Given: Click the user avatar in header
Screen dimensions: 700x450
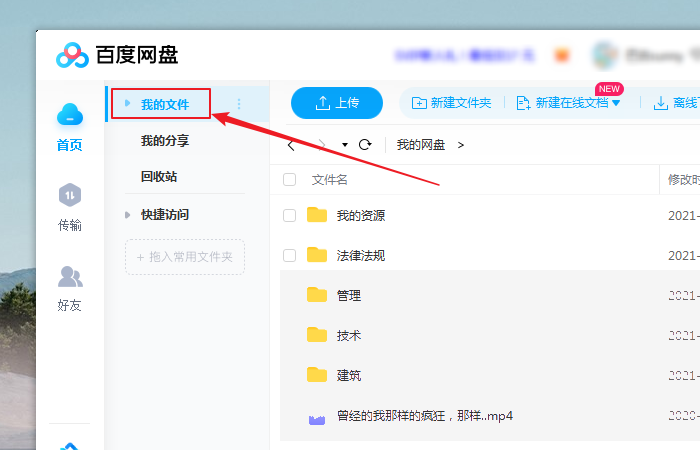Looking at the screenshot, I should click(604, 55).
